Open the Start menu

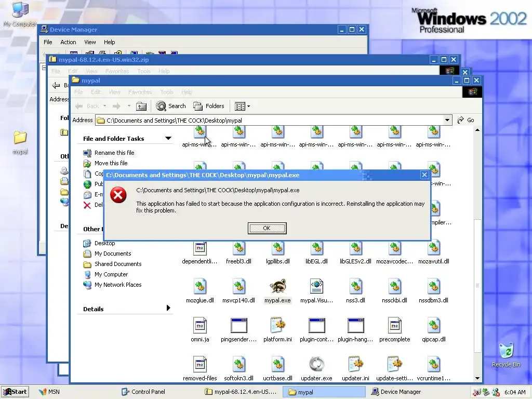pyautogui.click(x=15, y=392)
